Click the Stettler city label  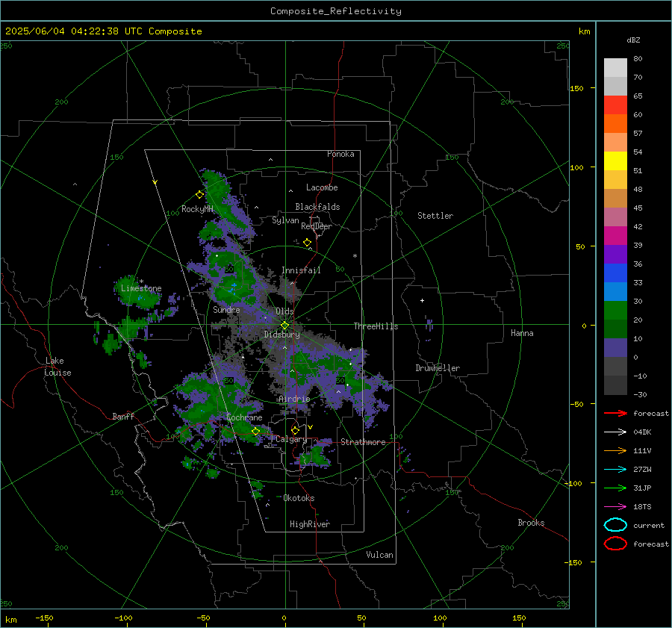pyautogui.click(x=435, y=216)
